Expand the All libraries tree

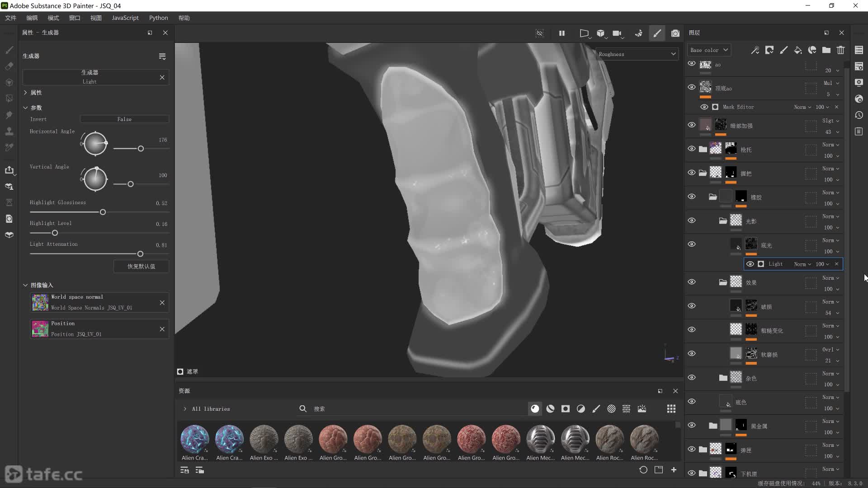tap(185, 409)
